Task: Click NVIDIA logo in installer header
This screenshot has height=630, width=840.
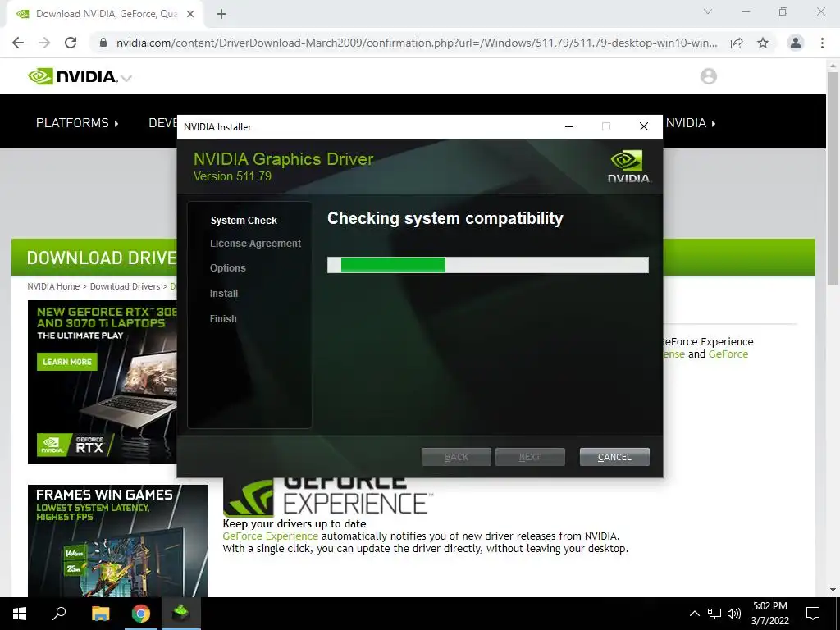Action: 629,167
